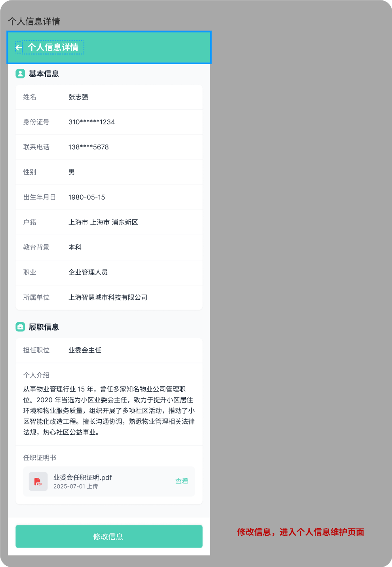This screenshot has width=392, height=567.
Task: Select the editable header title 个人信息详情
Action: click(54, 47)
